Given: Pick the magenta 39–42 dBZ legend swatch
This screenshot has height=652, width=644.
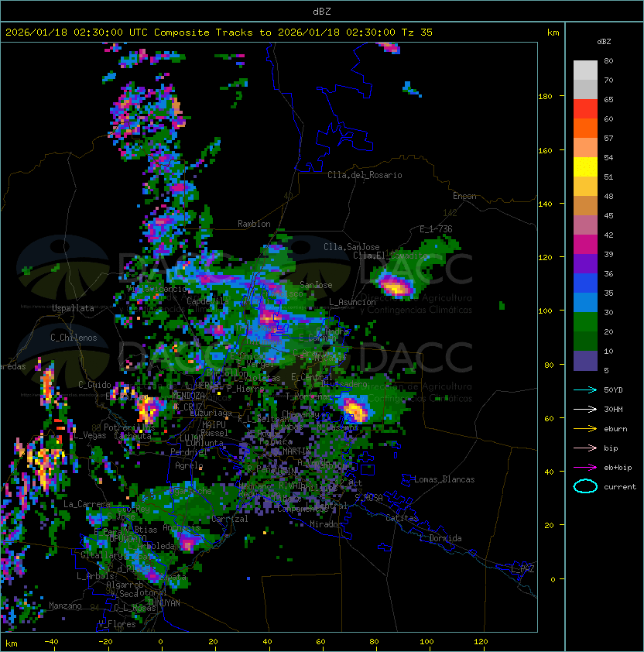Looking at the screenshot, I should point(585,245).
